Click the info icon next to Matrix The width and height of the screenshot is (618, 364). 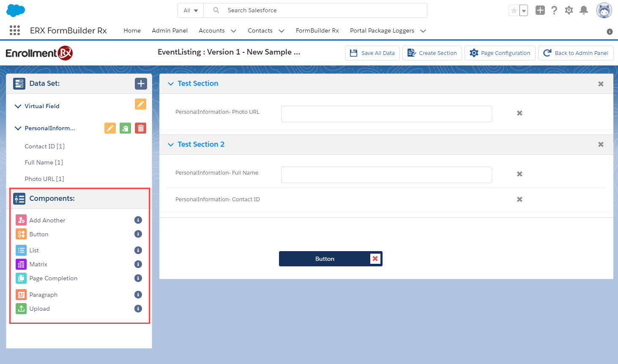point(138,264)
